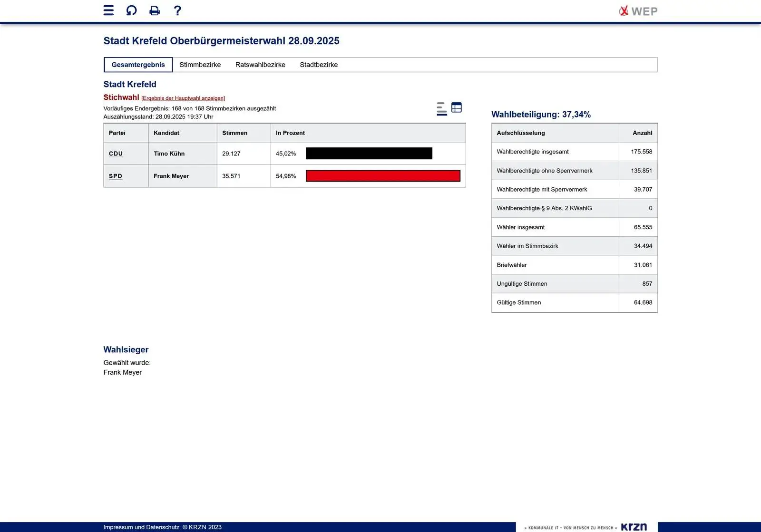The width and height of the screenshot is (761, 532).
Task: Switch to the Stadtbezirke tab
Action: (x=319, y=65)
